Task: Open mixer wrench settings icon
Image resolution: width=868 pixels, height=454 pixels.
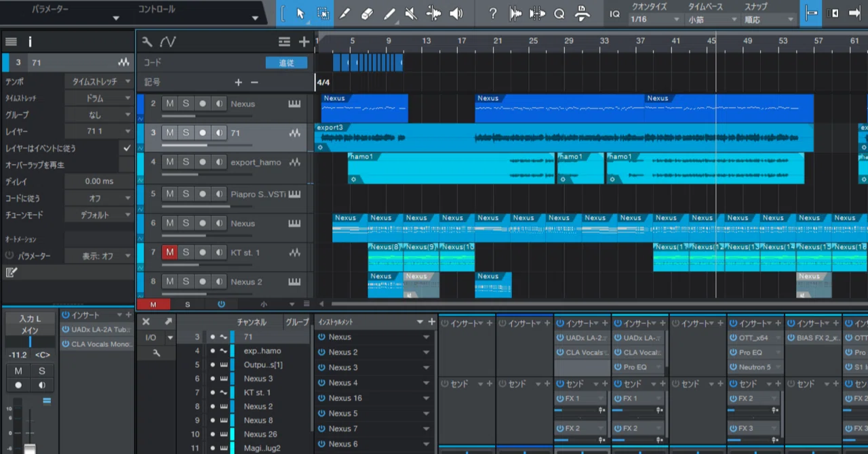Action: [157, 353]
